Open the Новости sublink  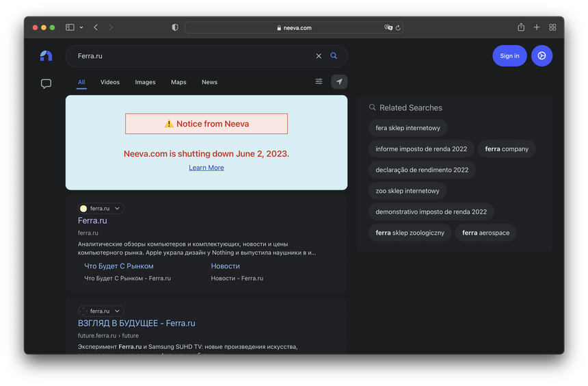pos(226,266)
